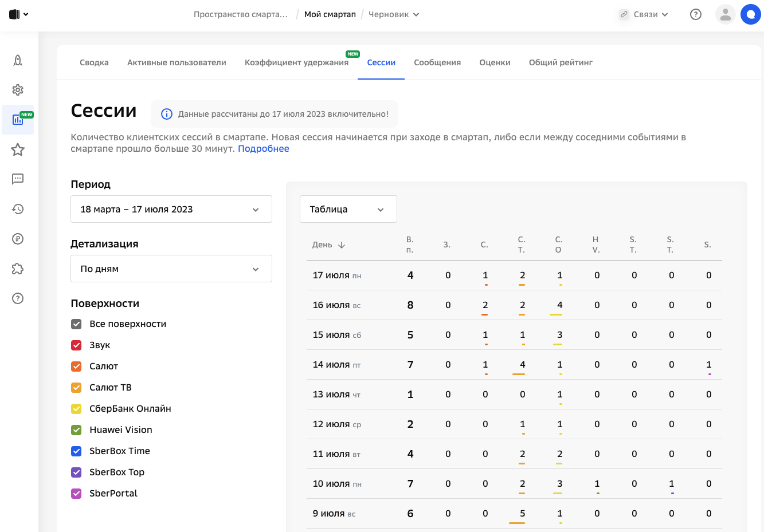Image resolution: width=764 pixels, height=532 pixels.
Task: Select the Сессии tab
Action: tap(381, 62)
